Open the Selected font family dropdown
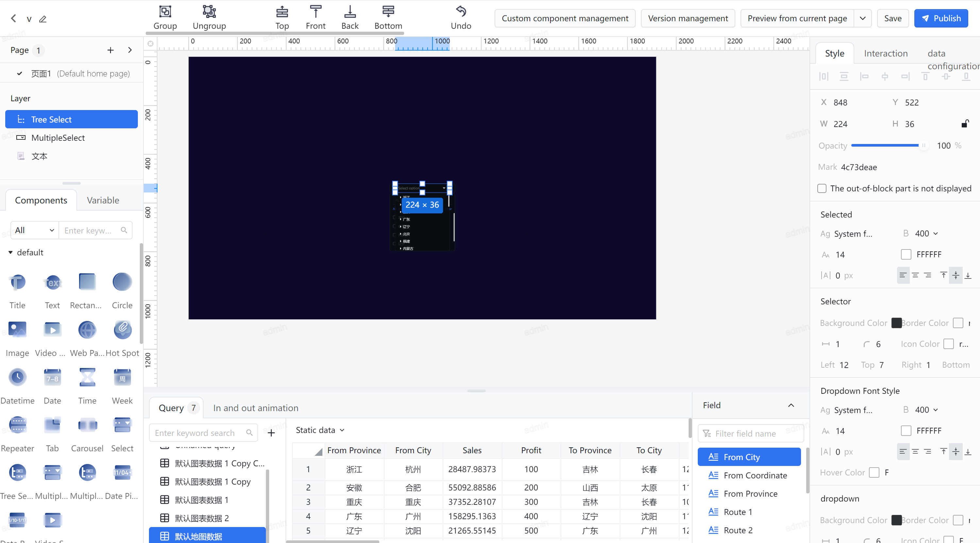Viewport: 980px width, 543px height. pos(853,234)
